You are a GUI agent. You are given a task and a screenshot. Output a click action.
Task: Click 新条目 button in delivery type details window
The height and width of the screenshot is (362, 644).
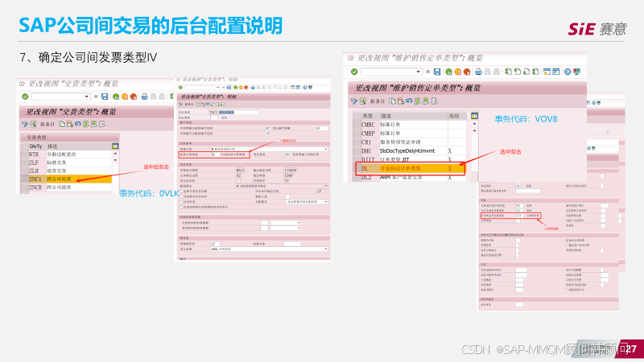189,105
